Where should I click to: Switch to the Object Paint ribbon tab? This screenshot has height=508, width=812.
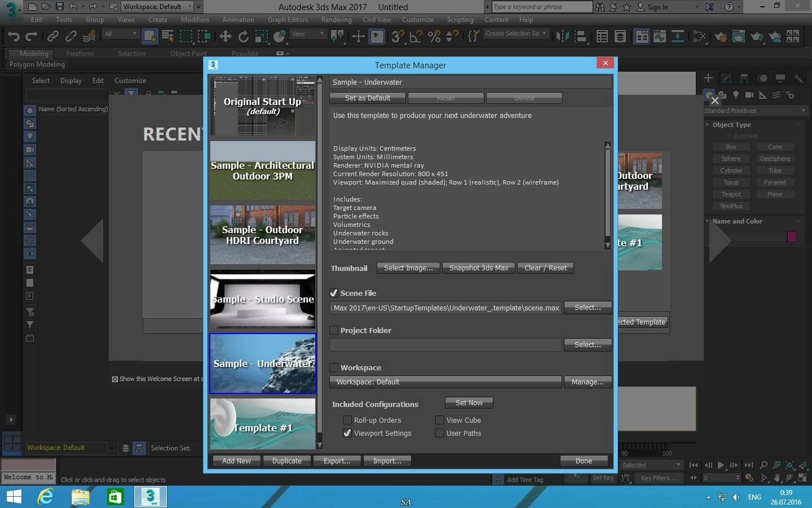coord(188,54)
